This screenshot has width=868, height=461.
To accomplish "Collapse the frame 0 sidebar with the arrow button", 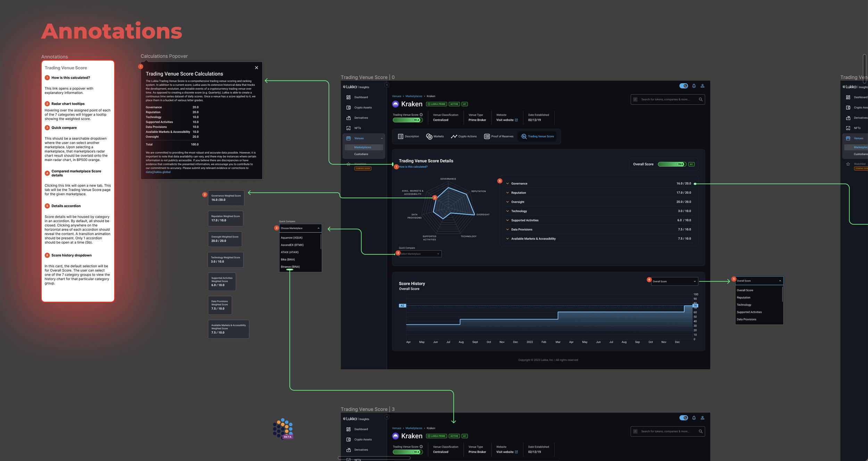I will [x=387, y=85].
